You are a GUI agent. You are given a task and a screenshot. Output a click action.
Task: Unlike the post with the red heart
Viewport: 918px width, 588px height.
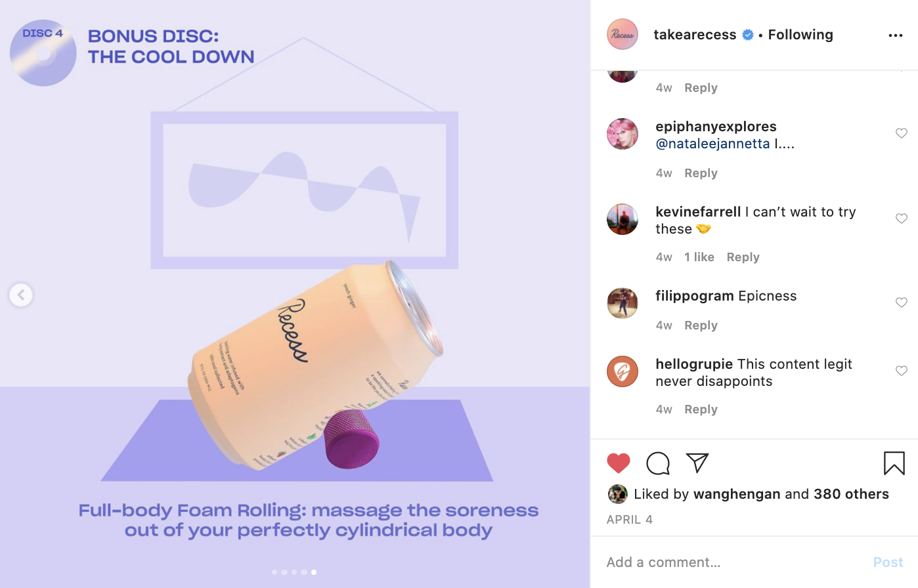pyautogui.click(x=619, y=463)
